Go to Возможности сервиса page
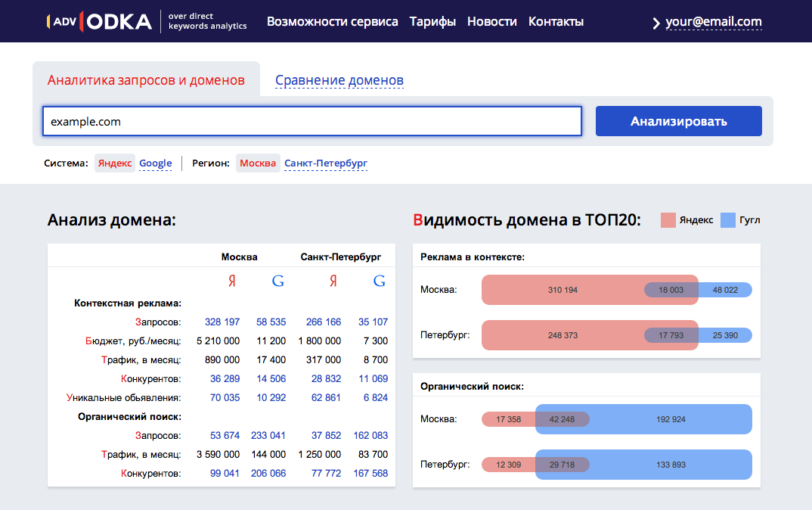Screen dimensions: 812x510 tap(332, 21)
